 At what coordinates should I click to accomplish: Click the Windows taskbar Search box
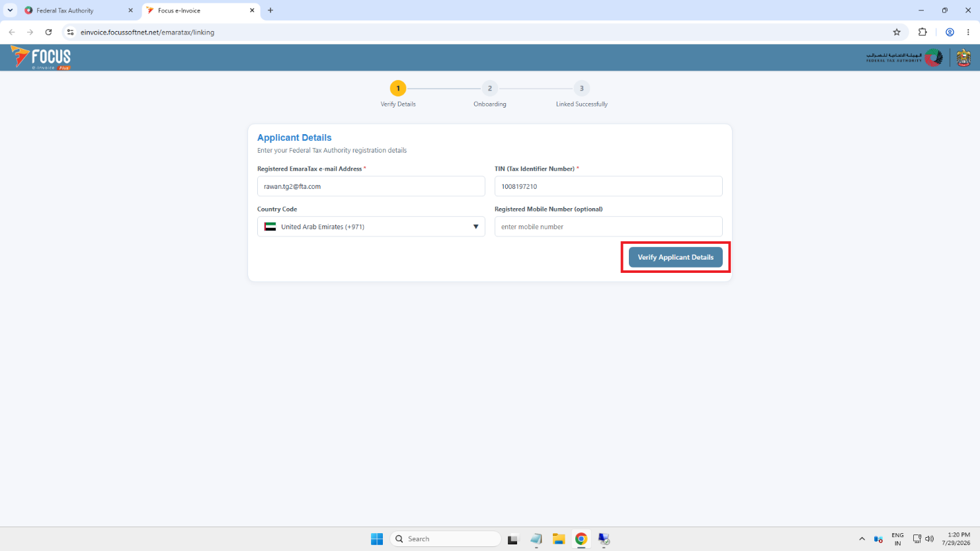pos(445,539)
